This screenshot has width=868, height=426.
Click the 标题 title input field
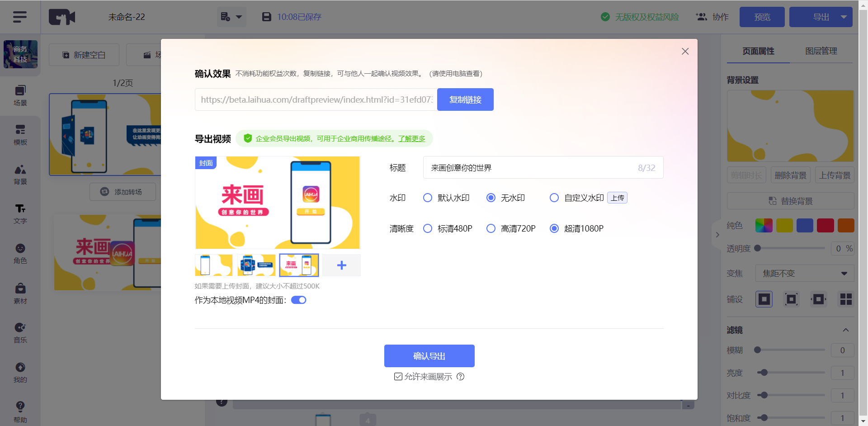543,167
